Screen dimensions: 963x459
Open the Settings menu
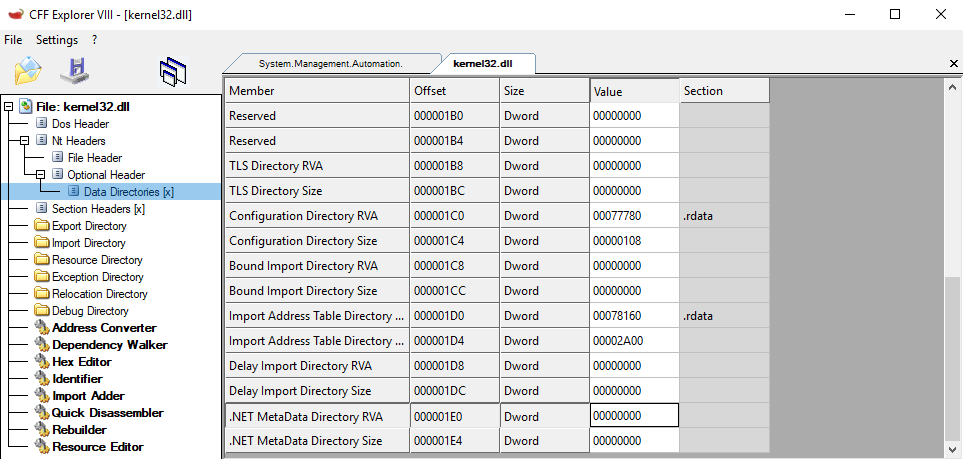point(57,40)
